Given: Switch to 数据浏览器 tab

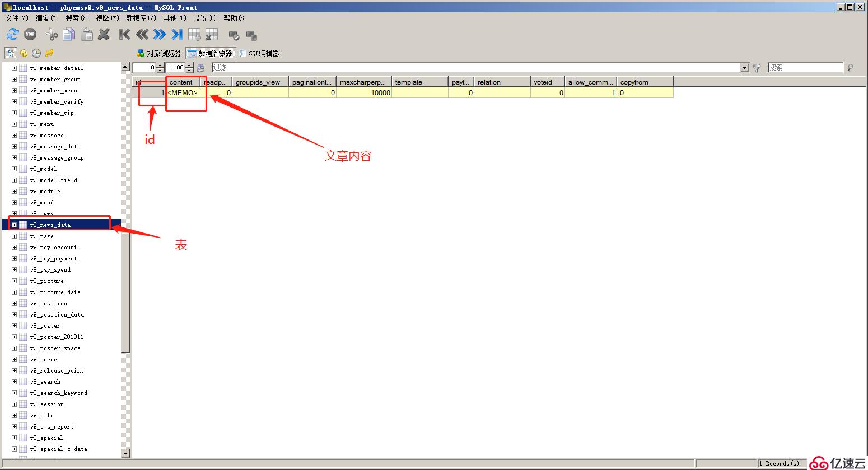Looking at the screenshot, I should click(x=210, y=53).
